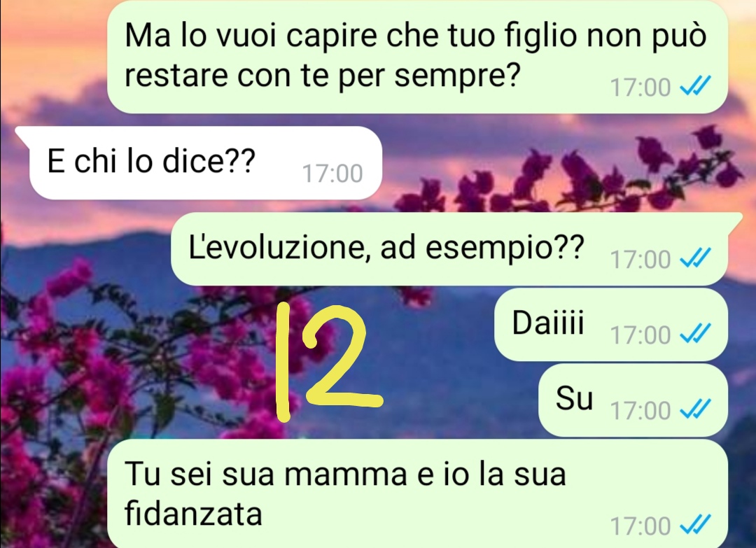756x548 pixels.
Task: Tap the 17:00 timestamp on Daiiii message
Action: coord(640,335)
